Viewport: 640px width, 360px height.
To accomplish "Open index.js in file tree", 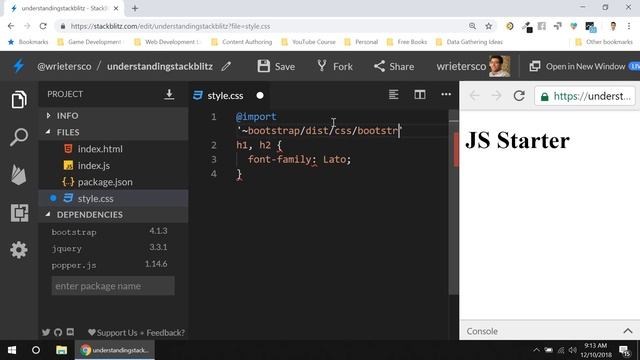I will pos(113,165).
